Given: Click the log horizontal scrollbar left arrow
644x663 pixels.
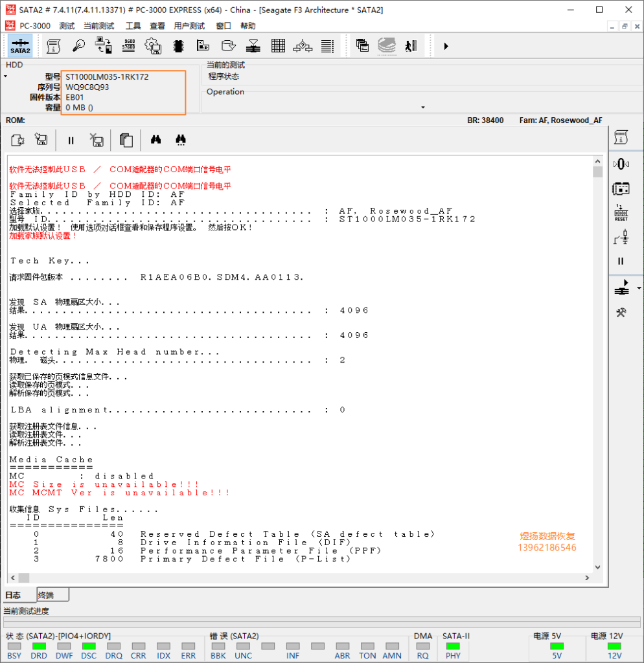Looking at the screenshot, I should tap(13, 578).
